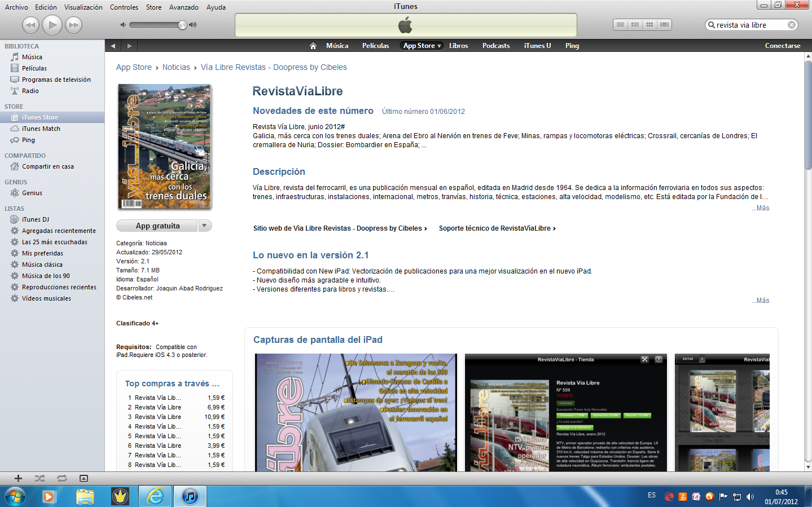Open the Controles menu
Screen dimensions: 812x507
[x=124, y=7]
